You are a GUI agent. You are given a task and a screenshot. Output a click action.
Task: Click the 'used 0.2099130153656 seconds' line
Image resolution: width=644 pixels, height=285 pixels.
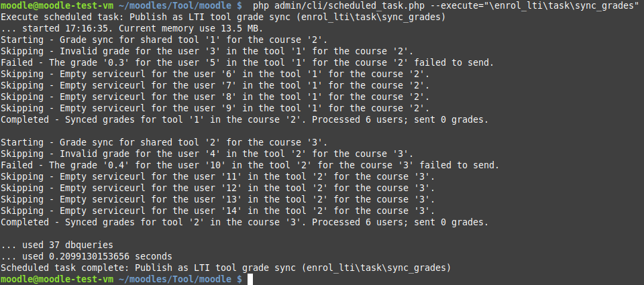pos(87,257)
